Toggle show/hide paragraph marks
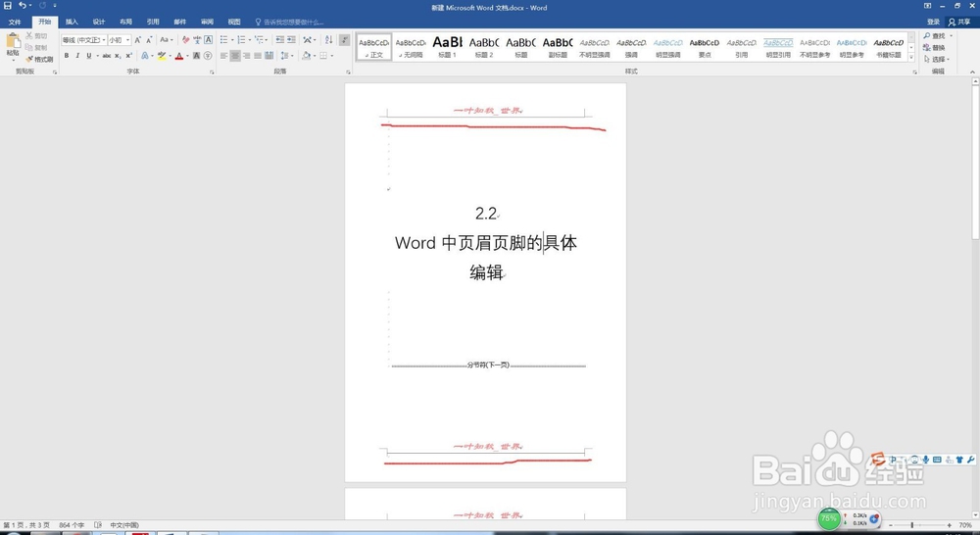 (x=344, y=40)
